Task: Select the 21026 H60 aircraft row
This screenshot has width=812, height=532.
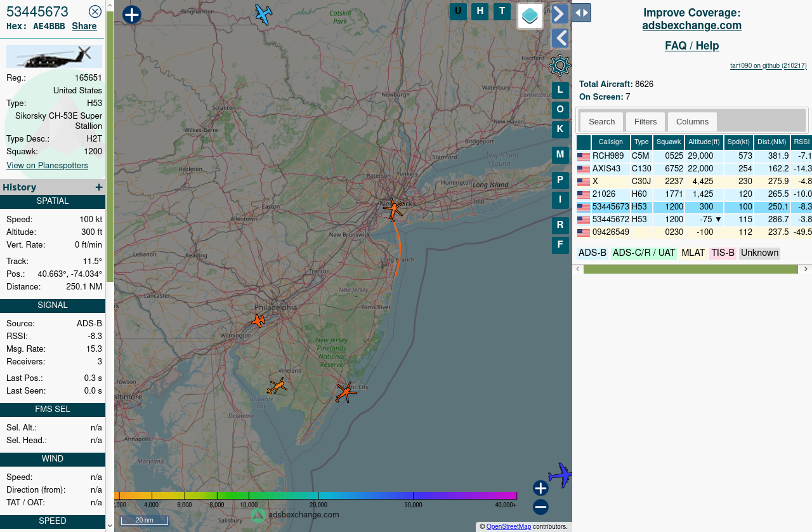Action: [x=694, y=194]
